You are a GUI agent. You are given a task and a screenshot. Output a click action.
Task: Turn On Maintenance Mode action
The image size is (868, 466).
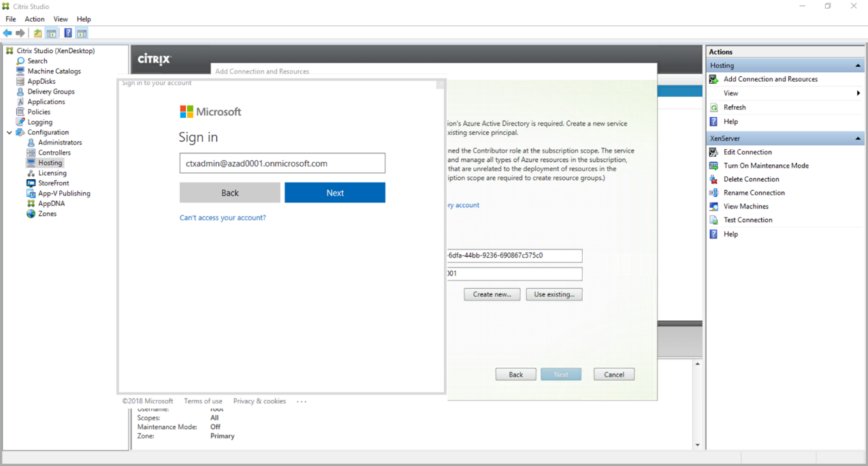click(766, 166)
